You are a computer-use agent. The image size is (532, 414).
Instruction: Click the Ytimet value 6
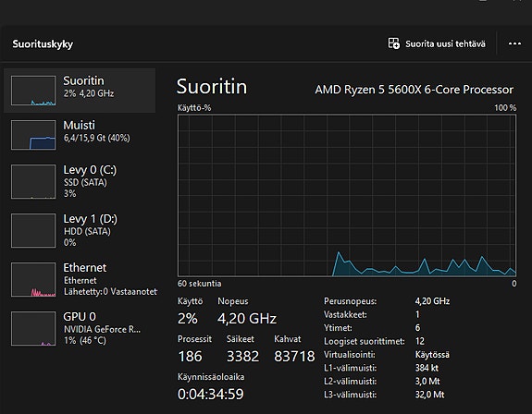[417, 328]
